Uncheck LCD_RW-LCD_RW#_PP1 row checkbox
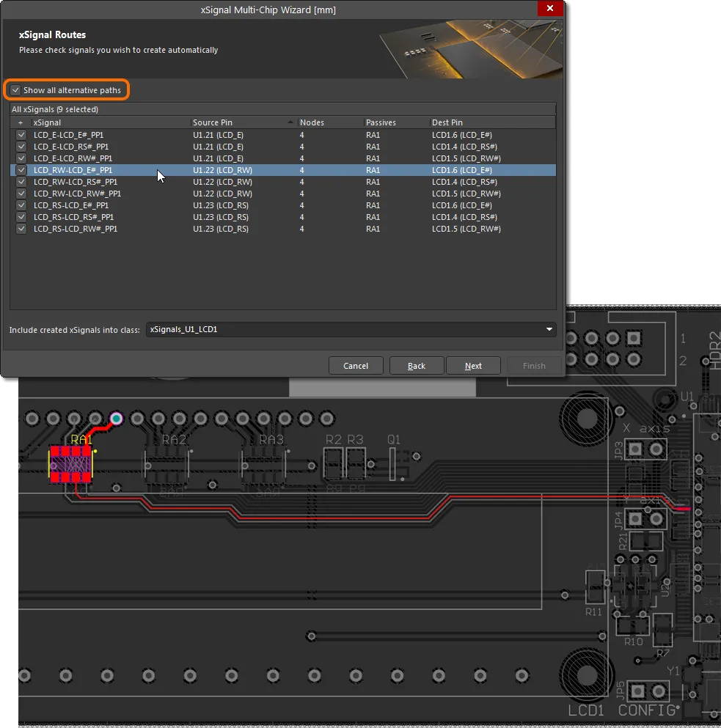The image size is (721, 728). 21,194
